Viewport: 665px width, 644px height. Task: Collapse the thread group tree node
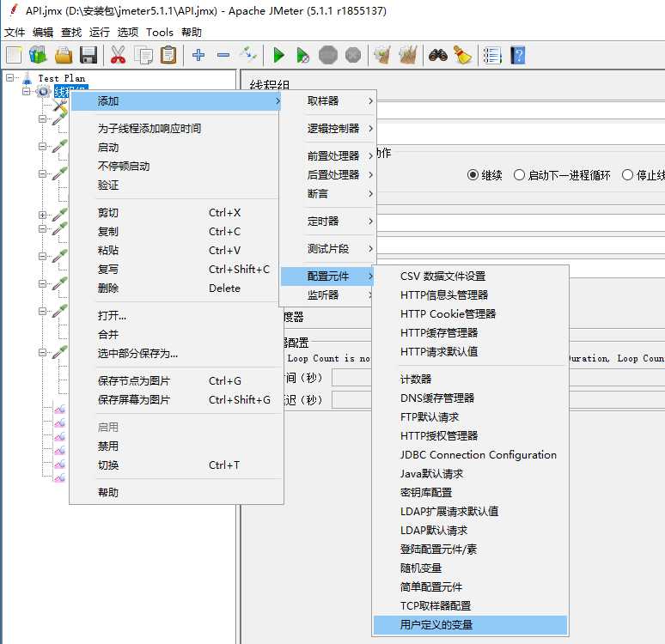[x=27, y=91]
